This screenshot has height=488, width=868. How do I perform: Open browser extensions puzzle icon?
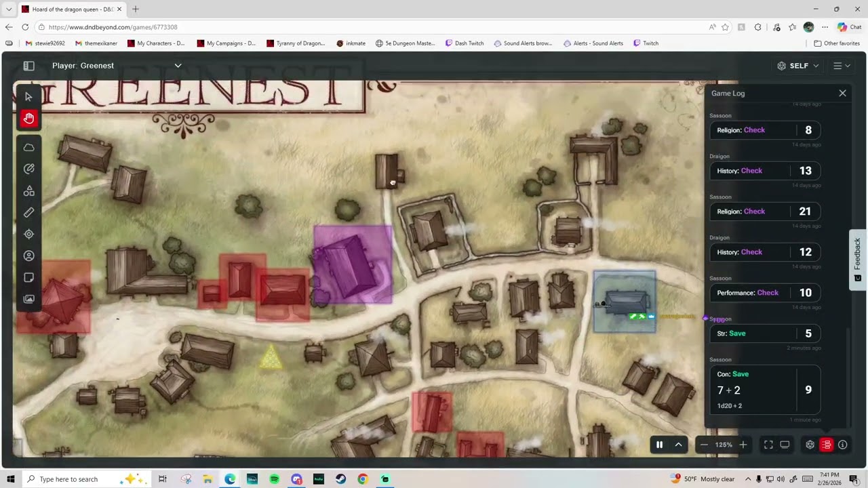coord(757,27)
